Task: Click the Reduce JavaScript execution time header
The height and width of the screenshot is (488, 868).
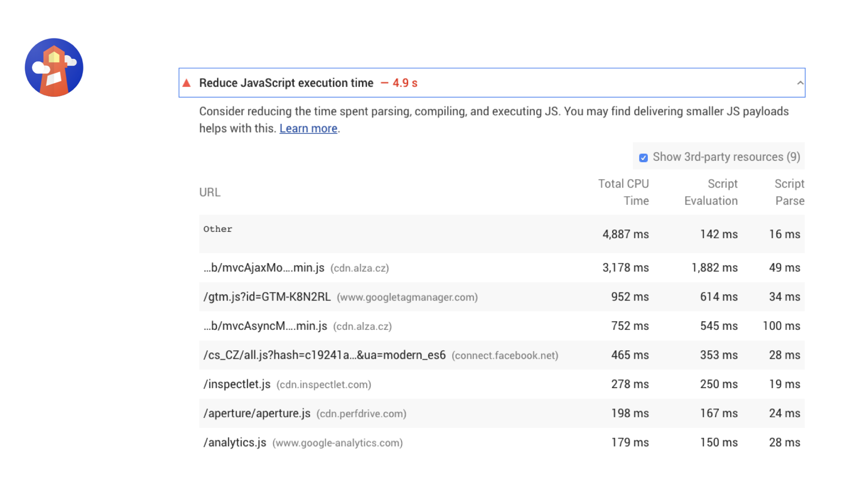Action: coord(286,83)
